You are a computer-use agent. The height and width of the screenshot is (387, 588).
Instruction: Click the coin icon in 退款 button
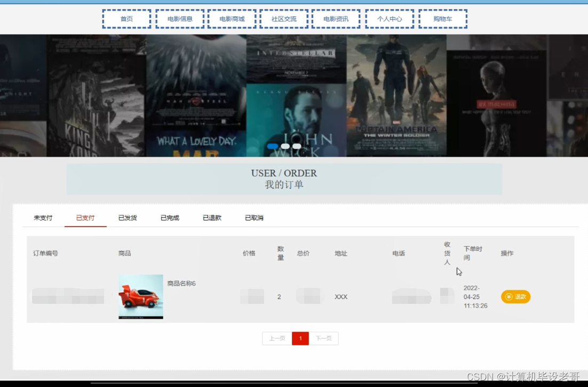click(x=509, y=297)
